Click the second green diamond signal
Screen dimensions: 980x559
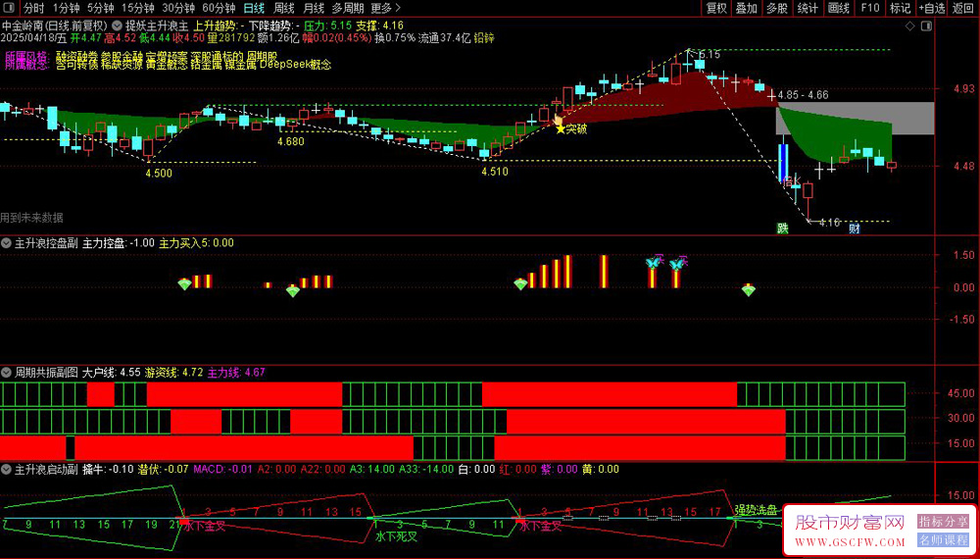click(292, 290)
